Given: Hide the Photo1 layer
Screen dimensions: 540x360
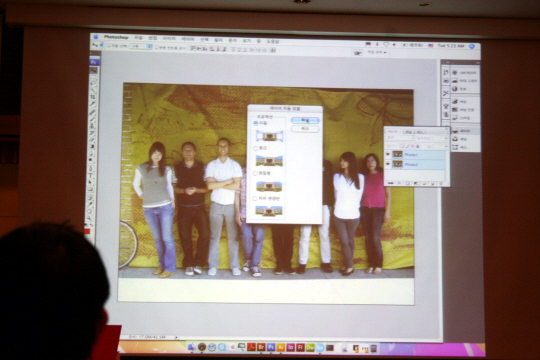Looking at the screenshot, I should (388, 154).
